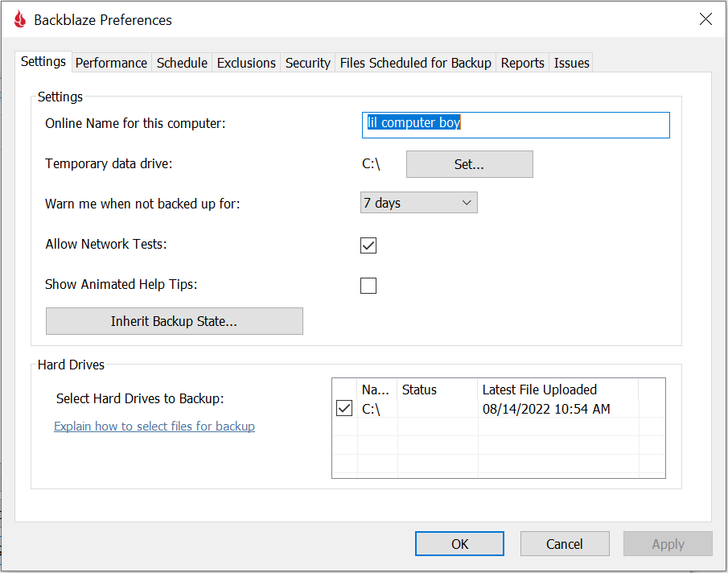Screen dimensions: 728x573
Task: Go to the Exclusions tab
Action: (246, 63)
